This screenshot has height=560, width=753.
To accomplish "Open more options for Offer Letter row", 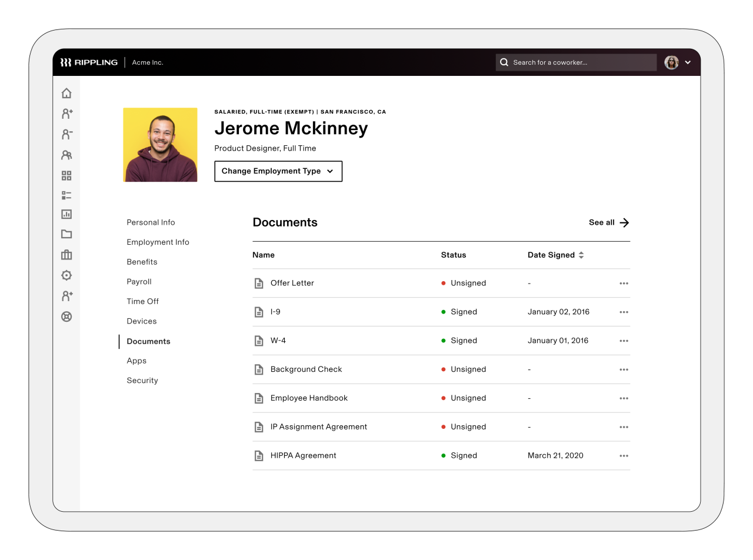I will [624, 284].
